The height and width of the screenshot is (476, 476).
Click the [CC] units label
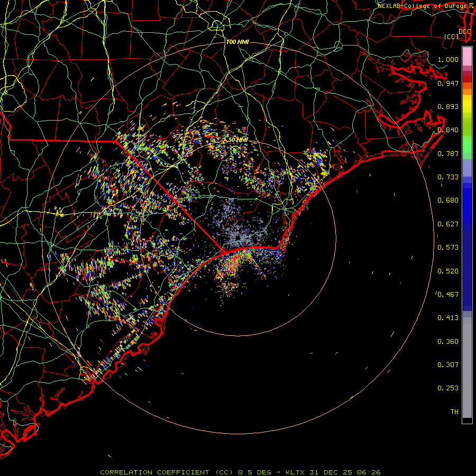click(452, 36)
